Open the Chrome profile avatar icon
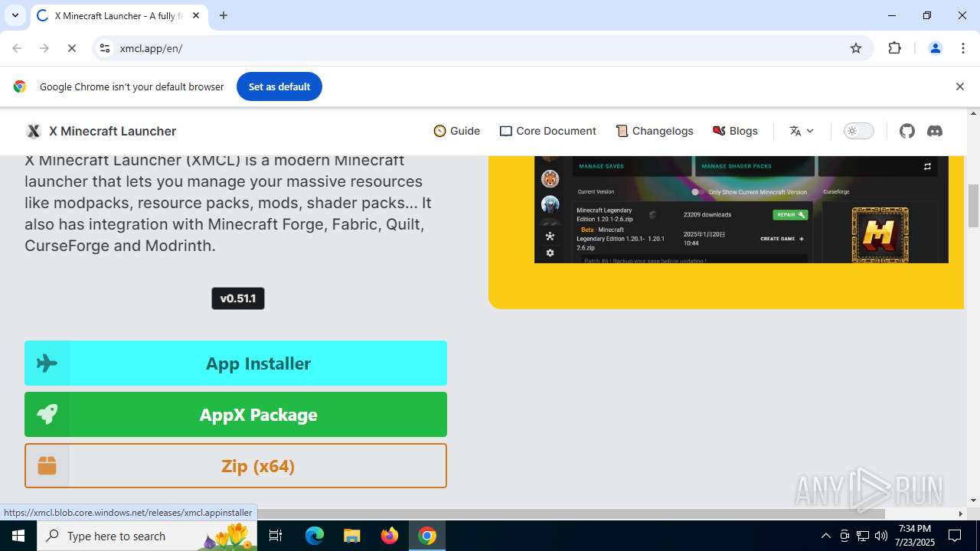This screenshot has height=551, width=980. click(935, 48)
